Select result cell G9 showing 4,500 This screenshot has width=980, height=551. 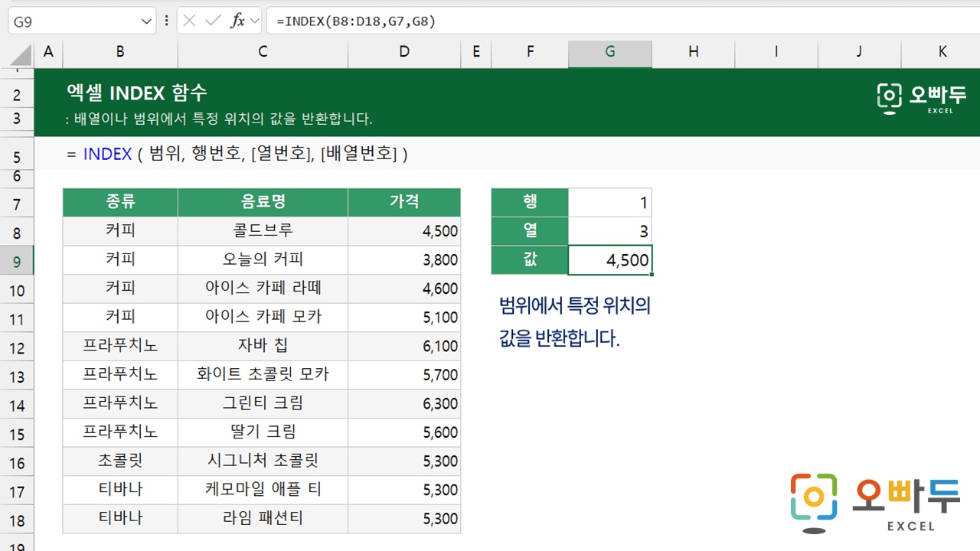click(610, 260)
